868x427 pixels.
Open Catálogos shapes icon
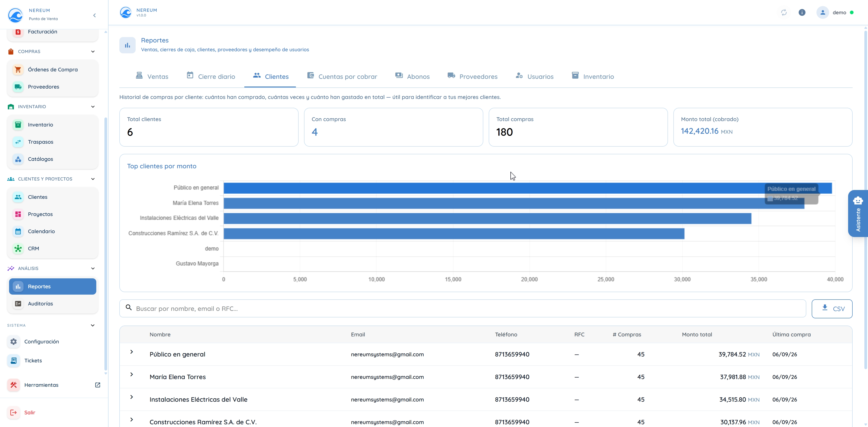coord(18,159)
